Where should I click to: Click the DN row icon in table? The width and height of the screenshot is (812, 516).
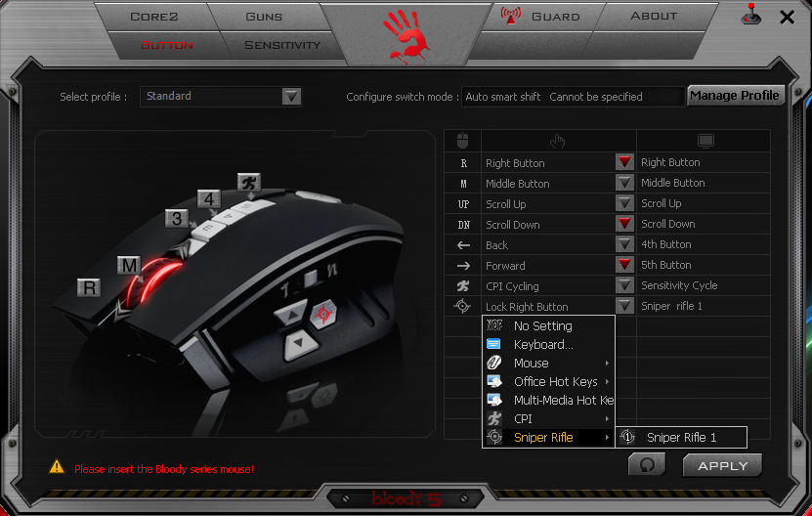click(x=463, y=225)
